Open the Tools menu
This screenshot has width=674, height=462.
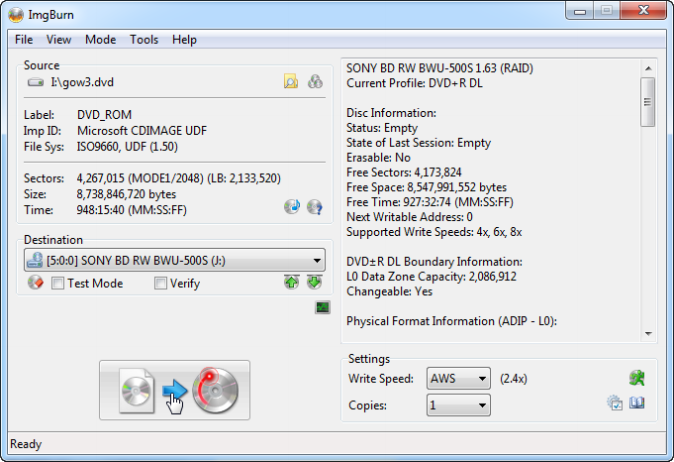pyautogui.click(x=144, y=40)
